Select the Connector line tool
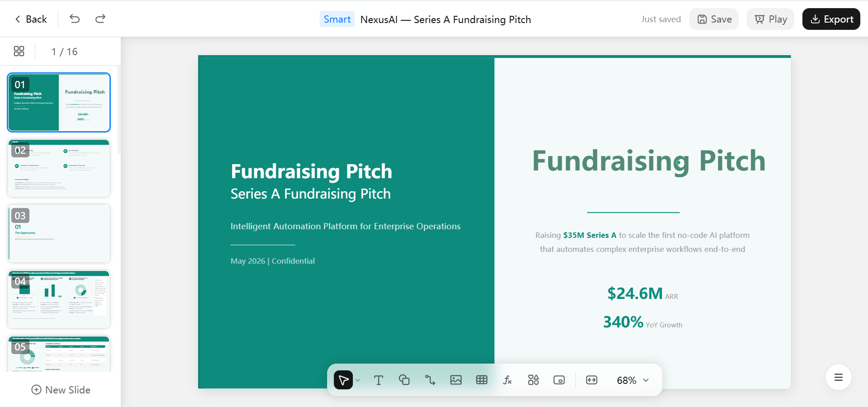This screenshot has height=407, width=868. tap(430, 380)
